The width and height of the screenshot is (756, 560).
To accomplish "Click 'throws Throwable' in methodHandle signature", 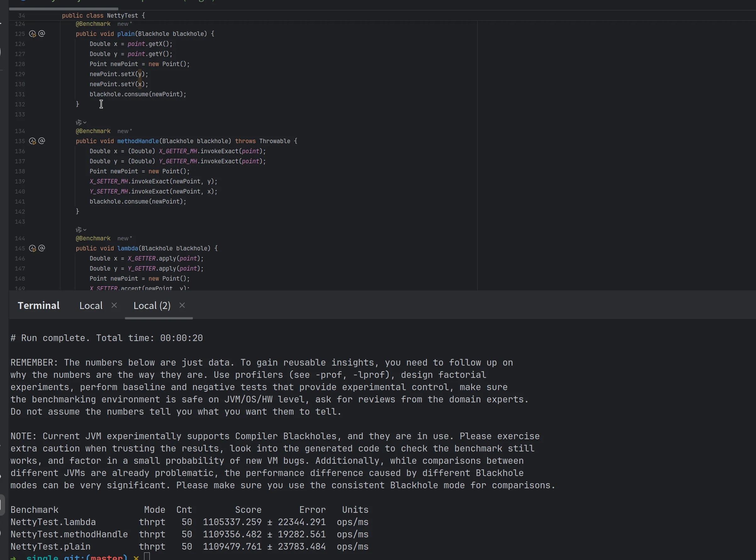I will pos(263,141).
